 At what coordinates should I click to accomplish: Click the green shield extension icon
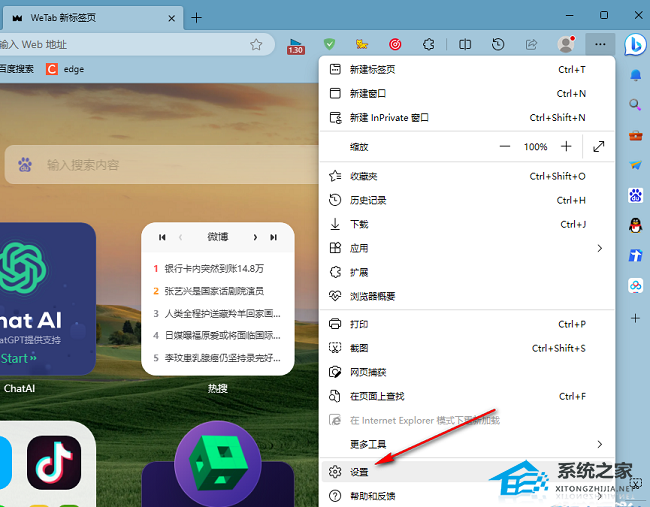point(329,44)
